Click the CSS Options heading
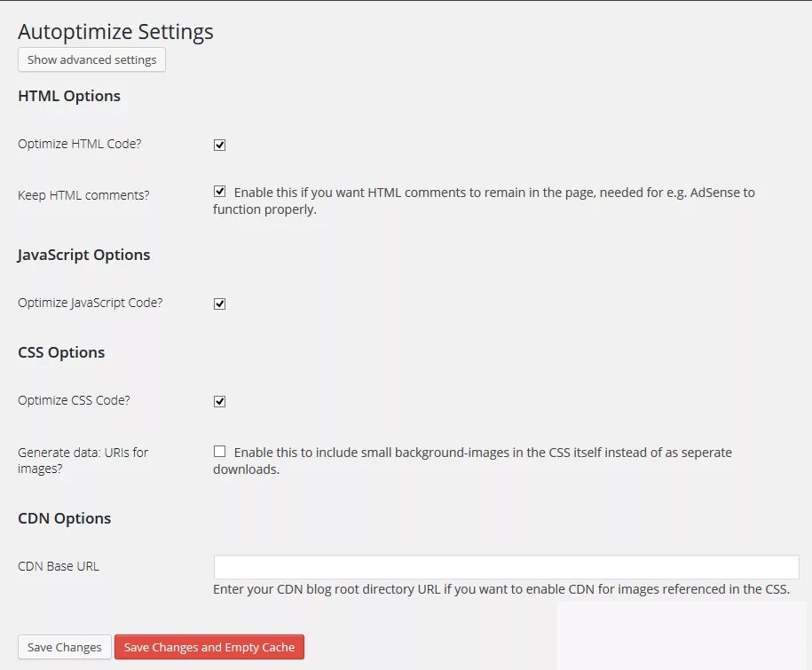 (61, 352)
